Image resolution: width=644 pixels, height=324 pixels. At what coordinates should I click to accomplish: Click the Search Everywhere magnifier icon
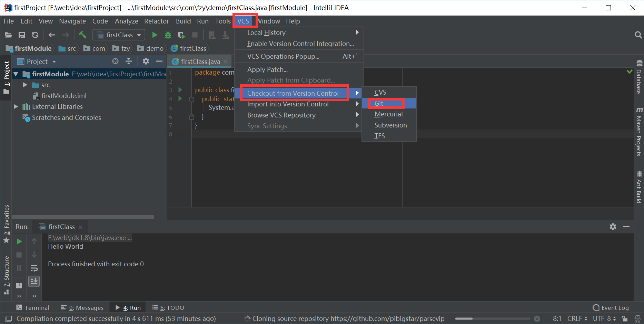click(638, 35)
